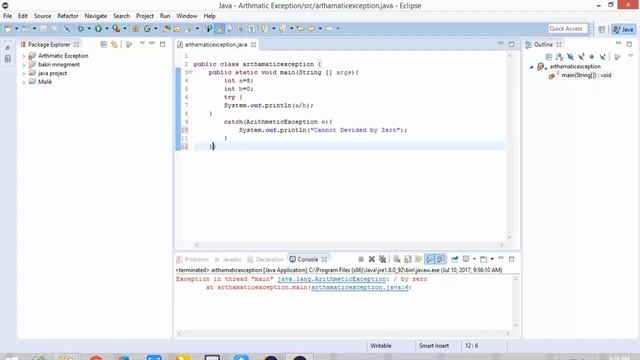
Task: Maximize the editor area
Action: [x=511, y=44]
